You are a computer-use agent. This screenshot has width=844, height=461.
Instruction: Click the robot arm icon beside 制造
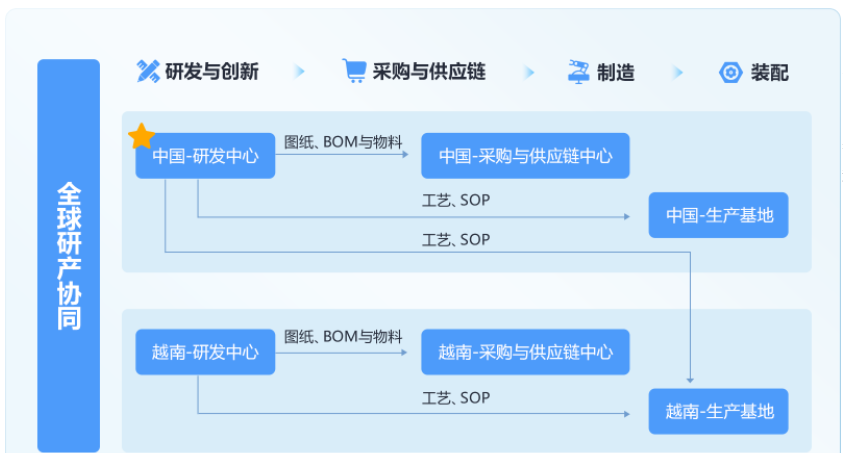tap(579, 72)
